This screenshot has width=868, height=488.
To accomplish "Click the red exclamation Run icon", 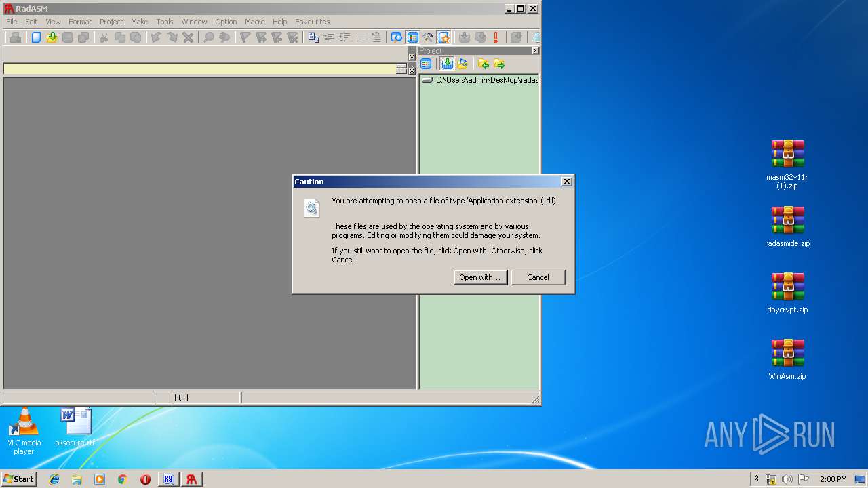I will click(496, 37).
